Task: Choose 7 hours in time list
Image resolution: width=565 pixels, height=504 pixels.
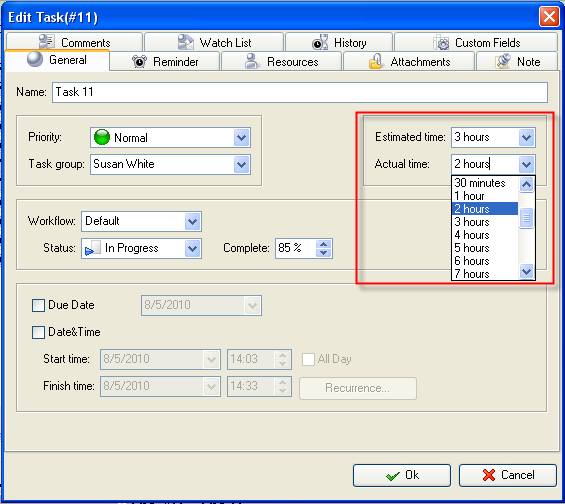Action: click(x=485, y=274)
